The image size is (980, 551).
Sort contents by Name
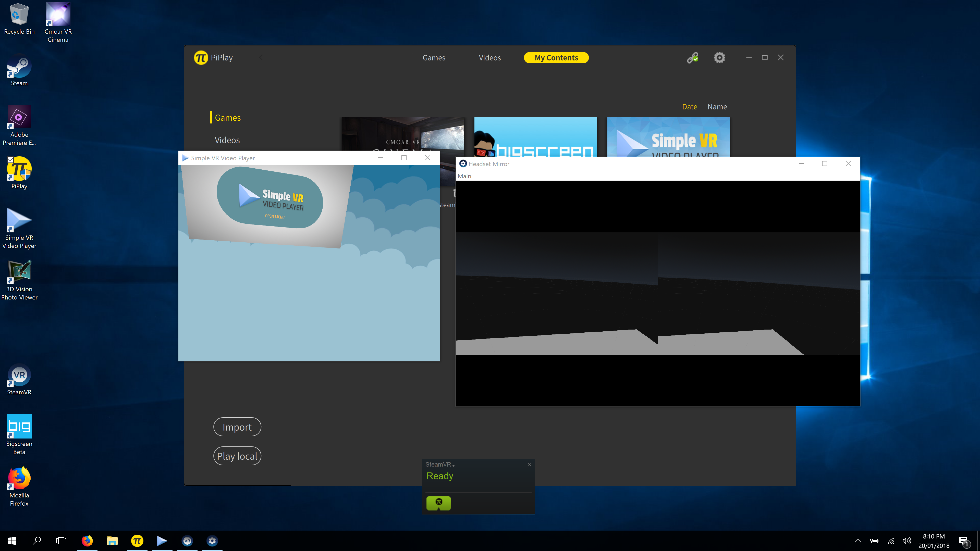point(717,107)
